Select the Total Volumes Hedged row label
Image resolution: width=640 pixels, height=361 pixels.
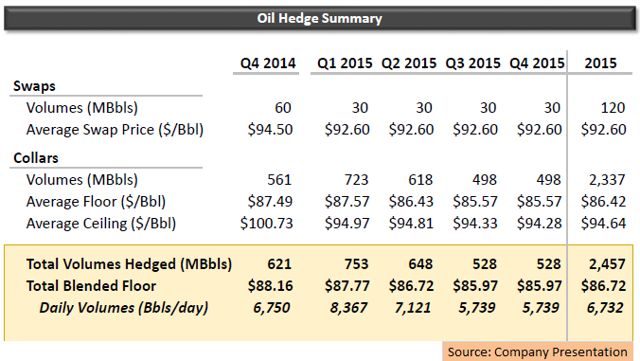coord(129,264)
